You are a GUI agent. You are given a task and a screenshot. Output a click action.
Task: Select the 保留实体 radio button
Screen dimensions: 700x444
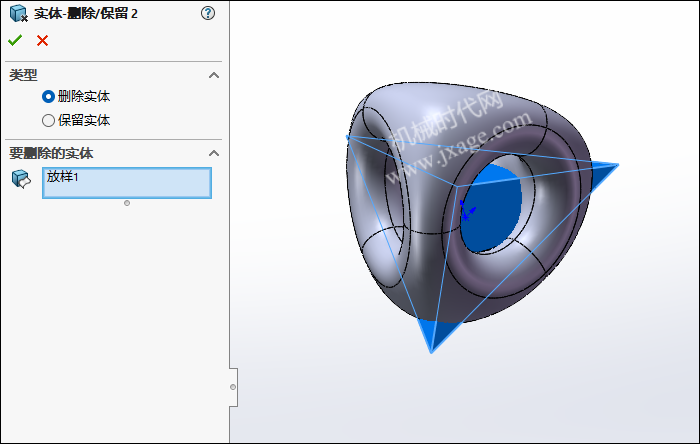tap(48, 120)
